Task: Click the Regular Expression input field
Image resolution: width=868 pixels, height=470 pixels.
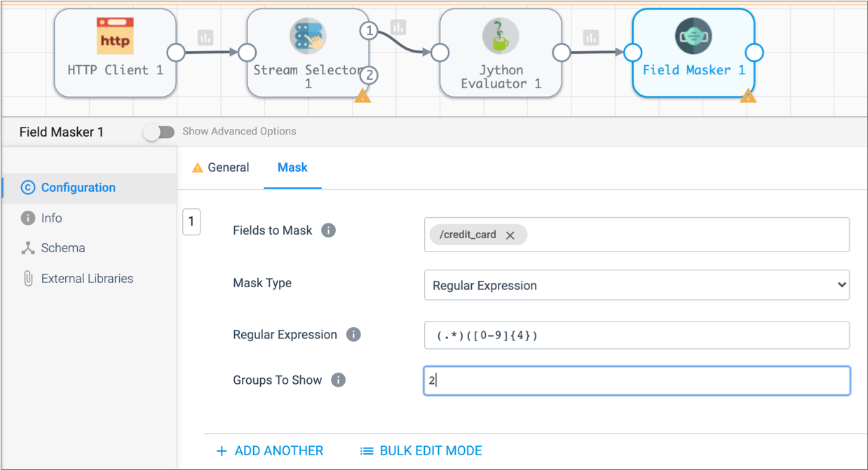Action: (x=636, y=336)
